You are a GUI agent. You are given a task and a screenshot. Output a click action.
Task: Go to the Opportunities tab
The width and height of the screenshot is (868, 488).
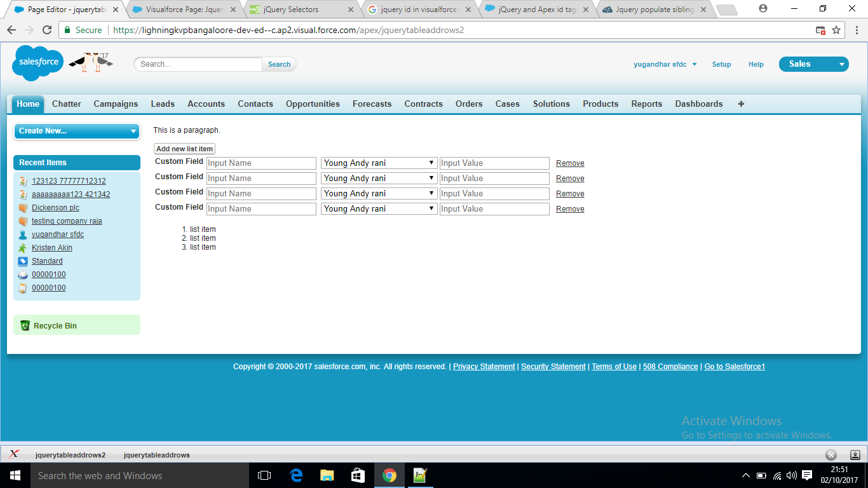click(x=313, y=104)
